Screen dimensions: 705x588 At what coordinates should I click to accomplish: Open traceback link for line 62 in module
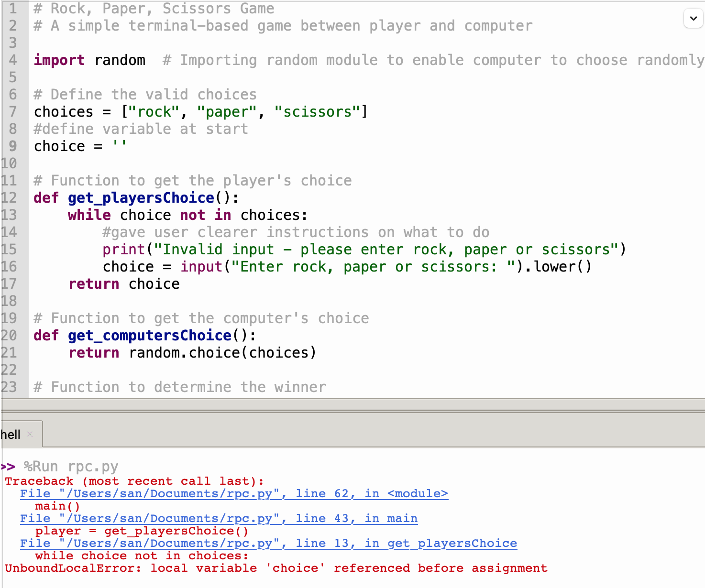pyautogui.click(x=234, y=493)
